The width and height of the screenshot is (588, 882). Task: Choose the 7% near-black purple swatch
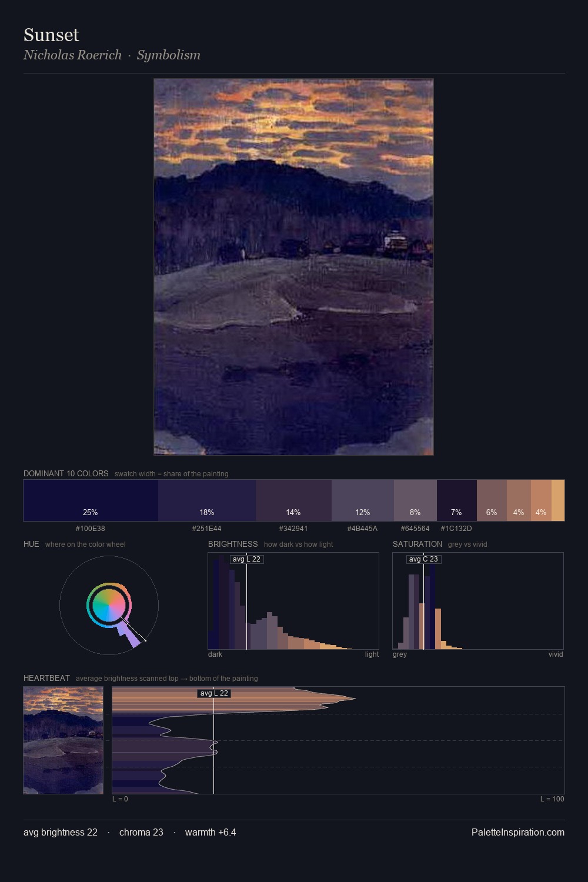click(456, 500)
